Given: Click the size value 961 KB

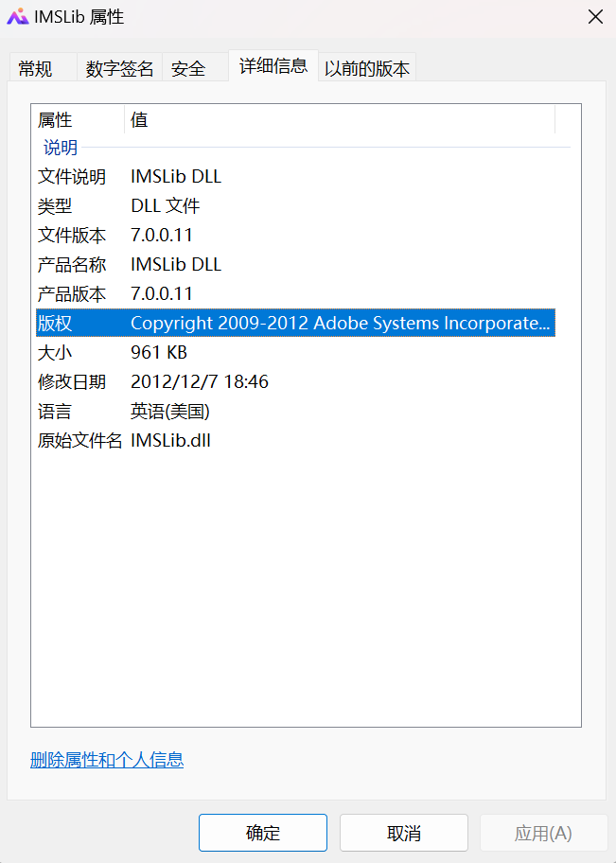Looking at the screenshot, I should [x=159, y=352].
